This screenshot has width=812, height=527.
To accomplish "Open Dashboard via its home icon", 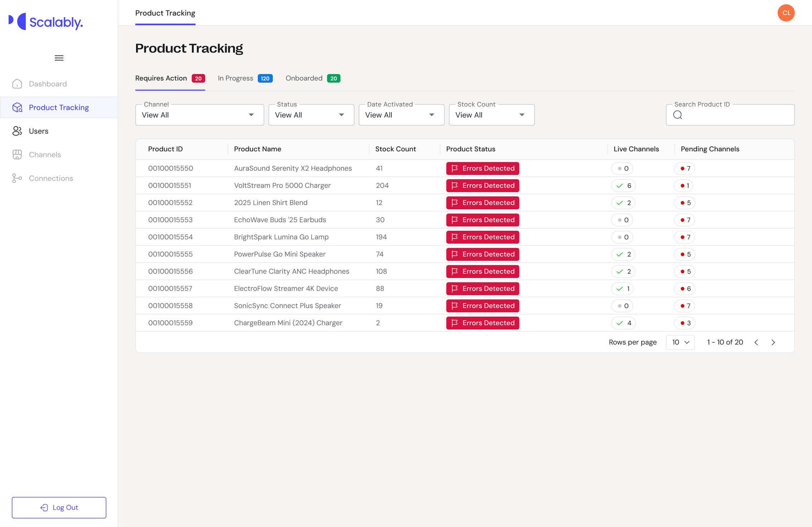I will [x=17, y=84].
